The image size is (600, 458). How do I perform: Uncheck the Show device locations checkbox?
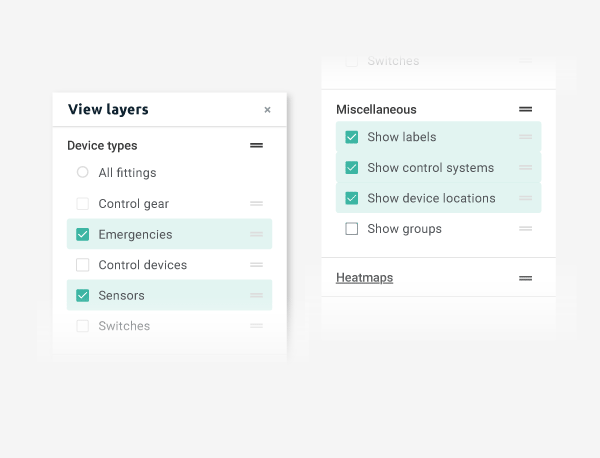352,198
